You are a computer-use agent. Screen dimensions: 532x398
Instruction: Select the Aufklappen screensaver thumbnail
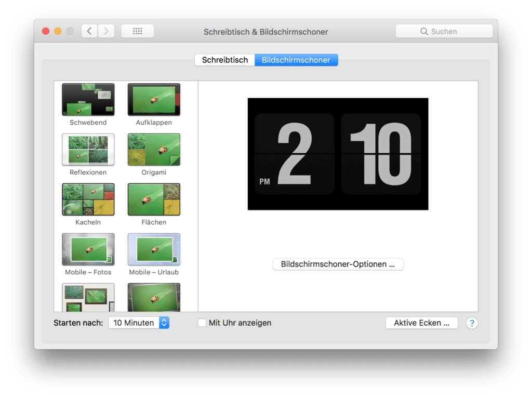click(154, 99)
